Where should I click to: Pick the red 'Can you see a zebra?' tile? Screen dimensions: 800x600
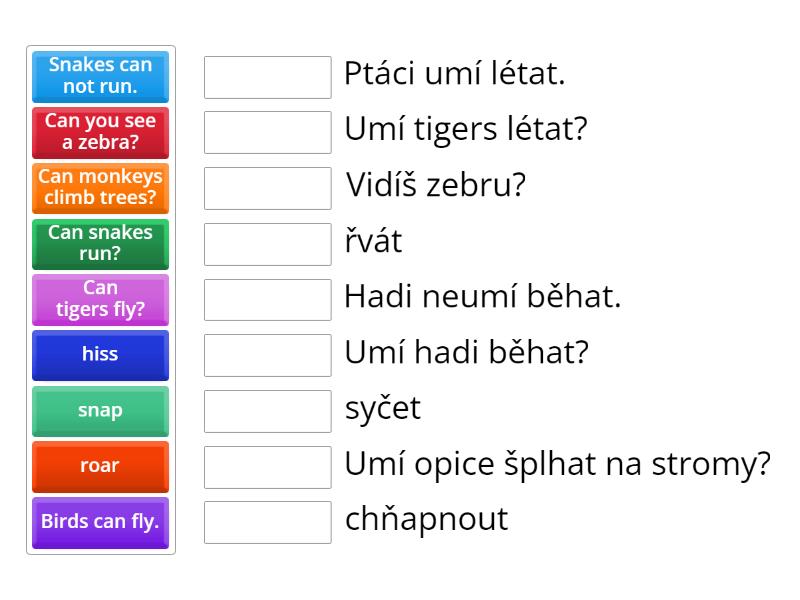[x=100, y=133]
